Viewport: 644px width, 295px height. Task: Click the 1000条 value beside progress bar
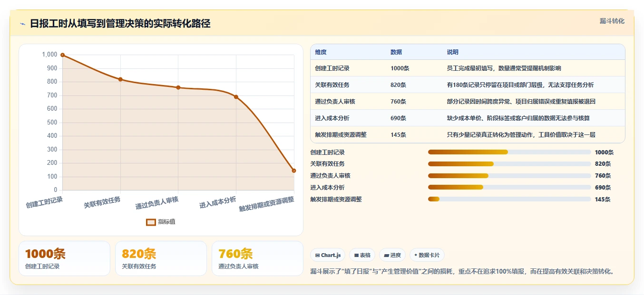tap(604, 152)
